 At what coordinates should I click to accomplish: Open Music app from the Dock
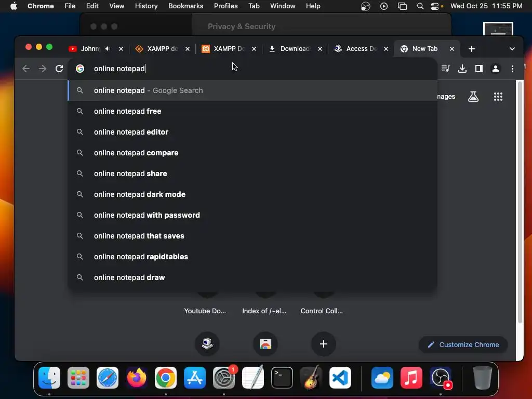(411, 378)
